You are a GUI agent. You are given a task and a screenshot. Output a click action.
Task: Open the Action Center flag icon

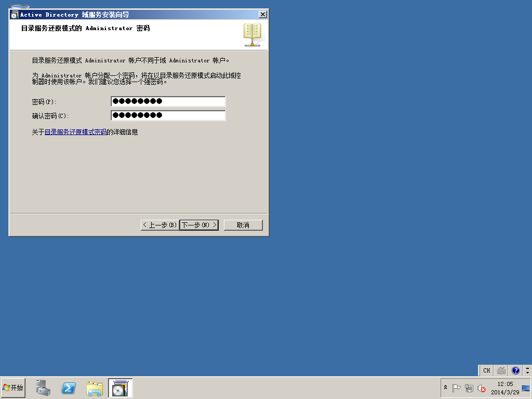pyautogui.click(x=456, y=388)
